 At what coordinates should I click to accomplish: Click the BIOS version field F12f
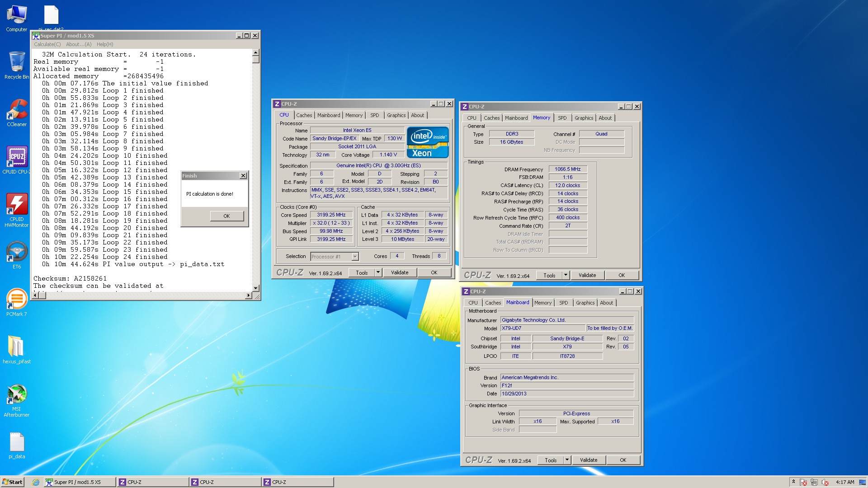(x=567, y=385)
